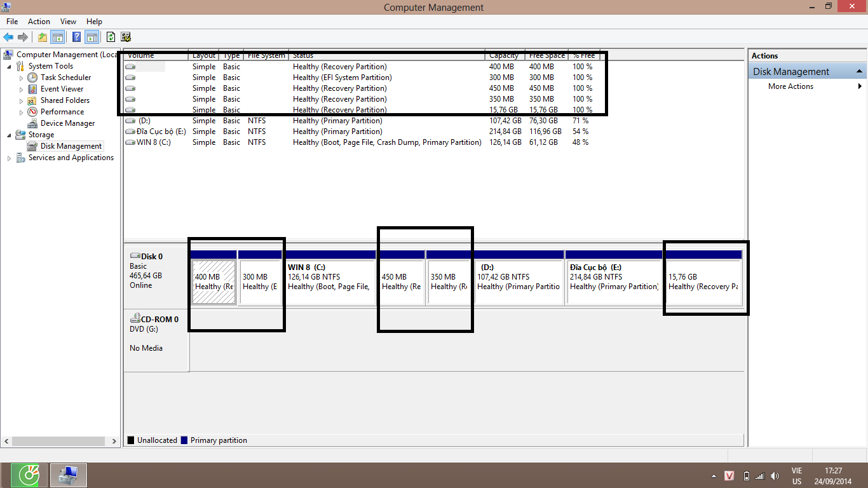Viewport: 868px width, 488px height.
Task: Click the Computer Management (Local) root icon
Action: click(8, 55)
